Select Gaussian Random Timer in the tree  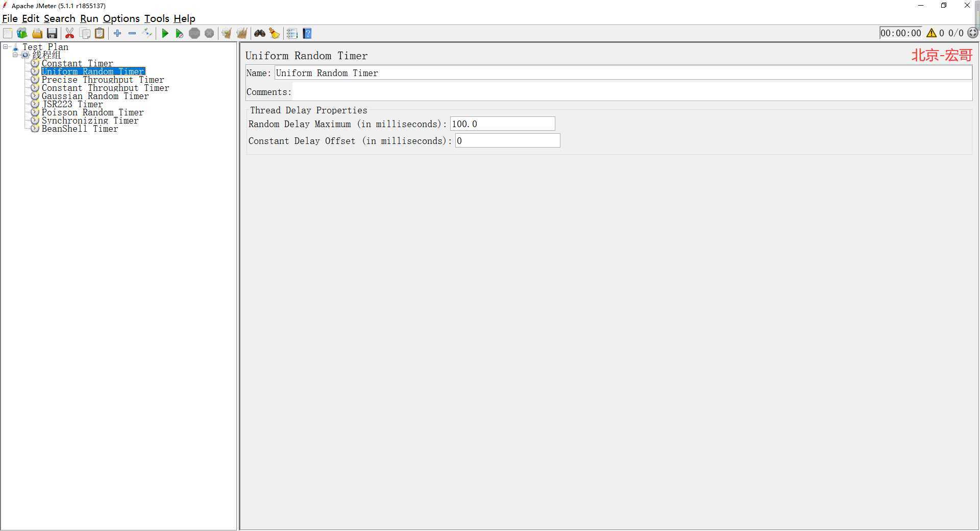click(x=95, y=96)
